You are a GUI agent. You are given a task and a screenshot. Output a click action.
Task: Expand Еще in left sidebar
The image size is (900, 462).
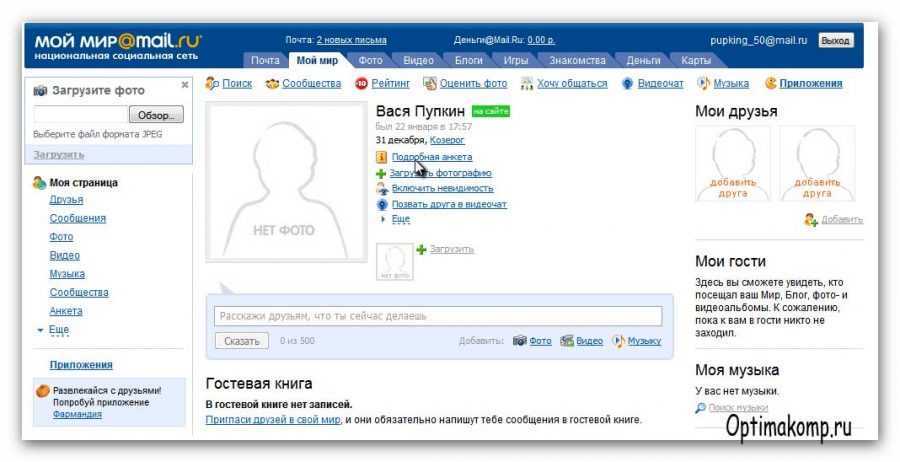tap(59, 329)
